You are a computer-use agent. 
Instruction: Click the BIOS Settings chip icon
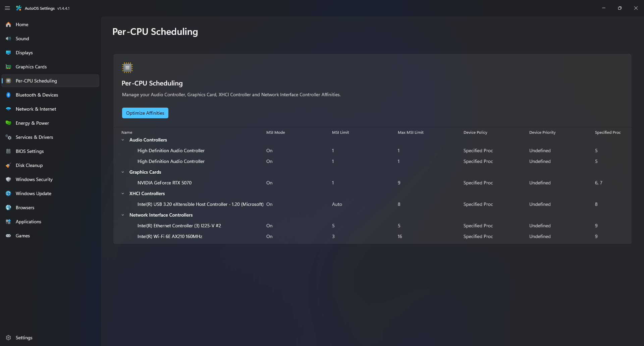8,151
